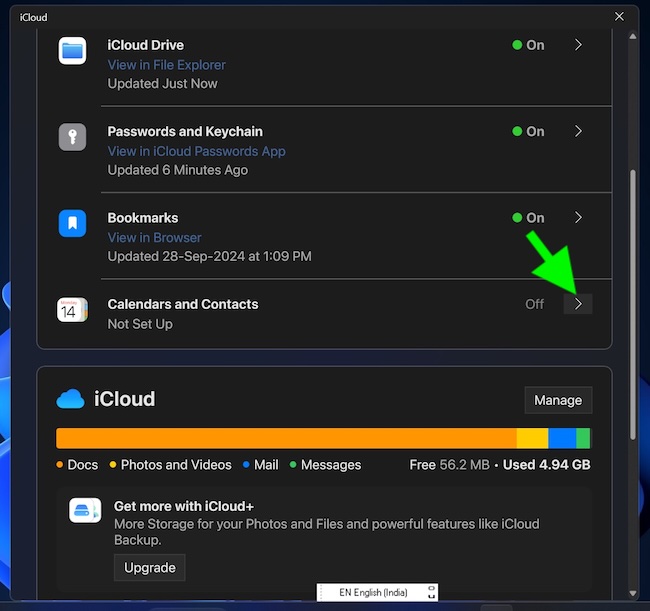650x611 pixels.
Task: Expand the Bookmarks settings chevron
Action: click(578, 217)
